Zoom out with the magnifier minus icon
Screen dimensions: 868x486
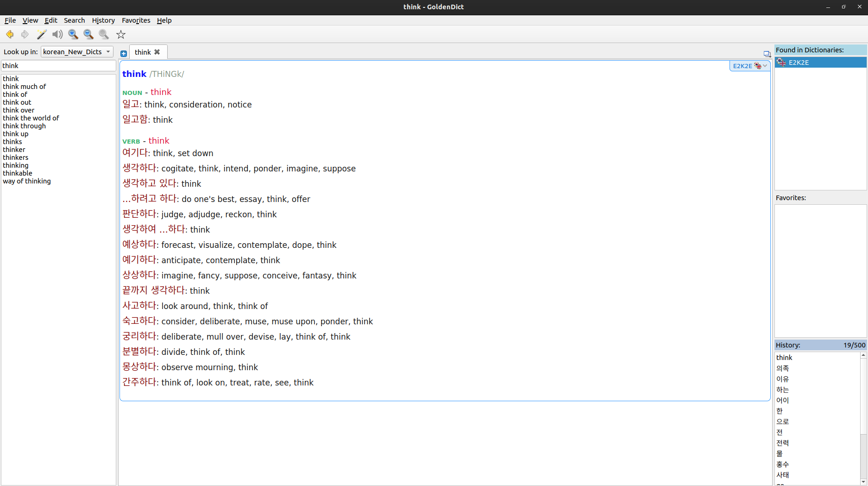[x=88, y=34]
